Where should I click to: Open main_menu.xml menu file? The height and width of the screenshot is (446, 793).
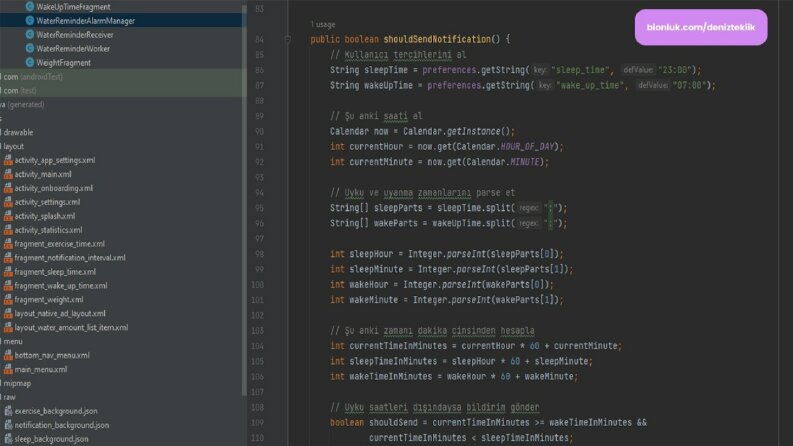pos(40,370)
